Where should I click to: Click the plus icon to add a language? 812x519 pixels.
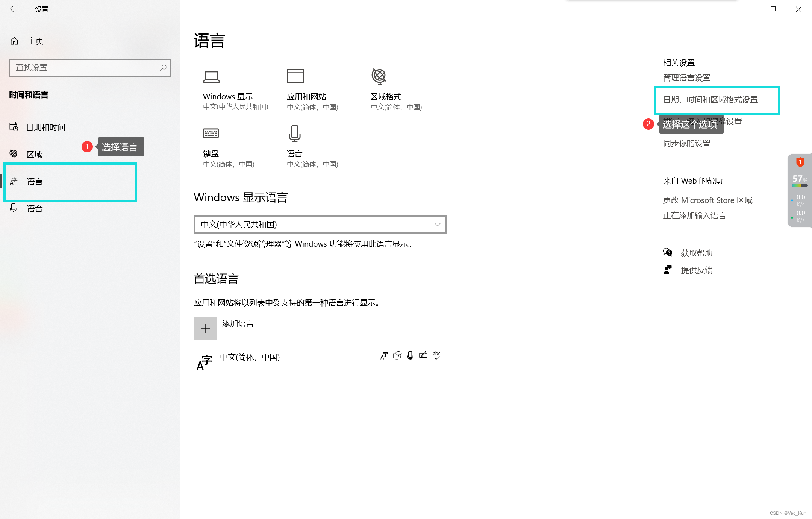[205, 329]
